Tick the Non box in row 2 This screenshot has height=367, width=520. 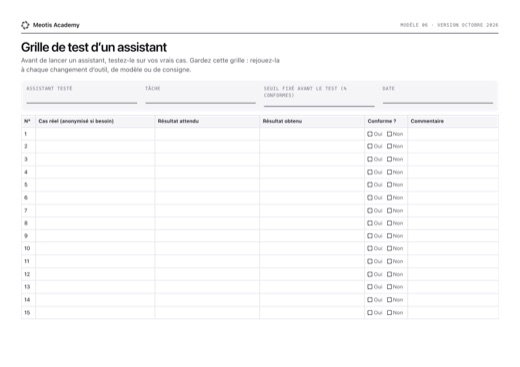tap(389, 146)
